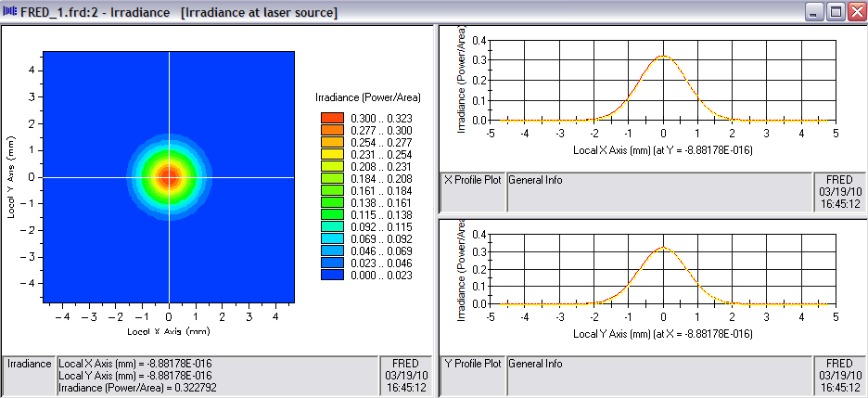
Task: Click the peak of the X profile curve
Action: 663,57
